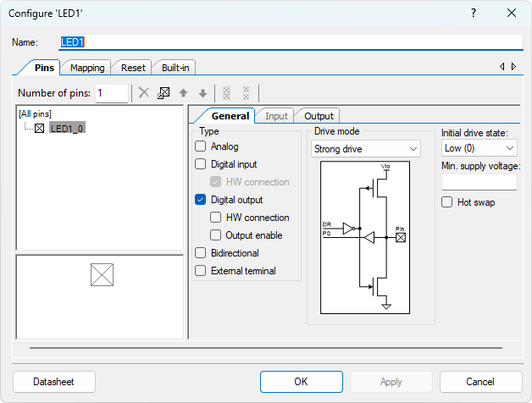Click the delete pin X icon

click(x=144, y=93)
